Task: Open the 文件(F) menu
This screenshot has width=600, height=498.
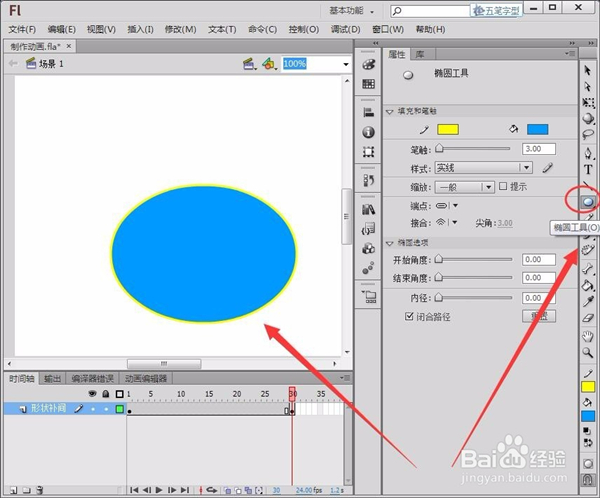Action: 22,29
